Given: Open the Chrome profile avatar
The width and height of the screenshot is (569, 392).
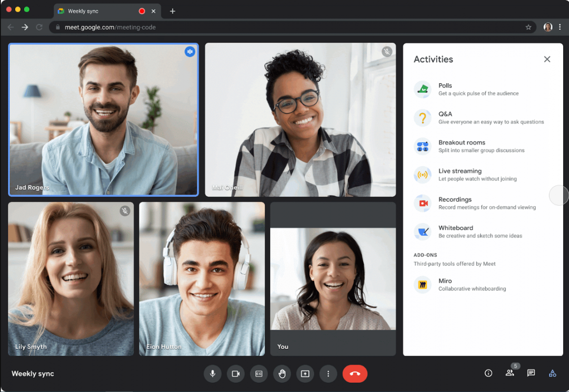Looking at the screenshot, I should point(548,27).
